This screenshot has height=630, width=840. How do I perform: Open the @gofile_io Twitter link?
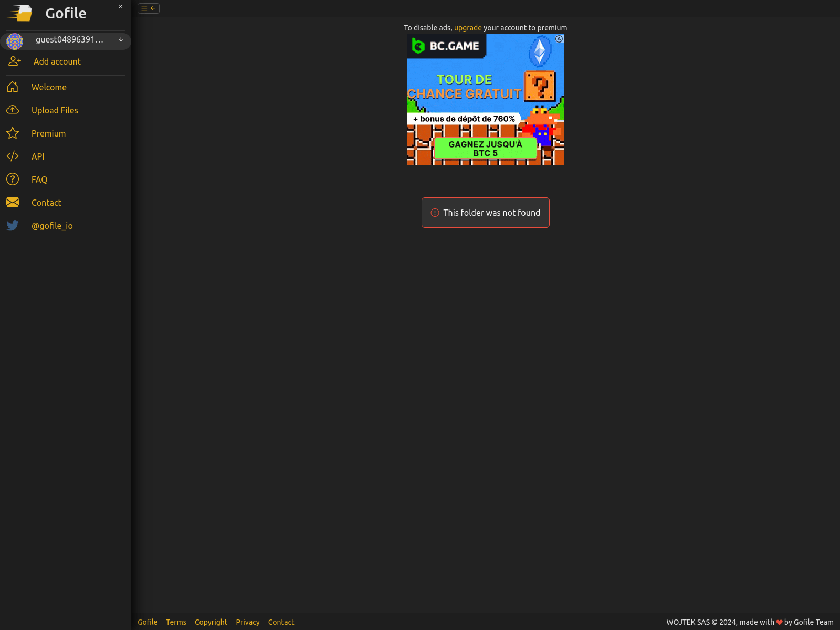(52, 226)
